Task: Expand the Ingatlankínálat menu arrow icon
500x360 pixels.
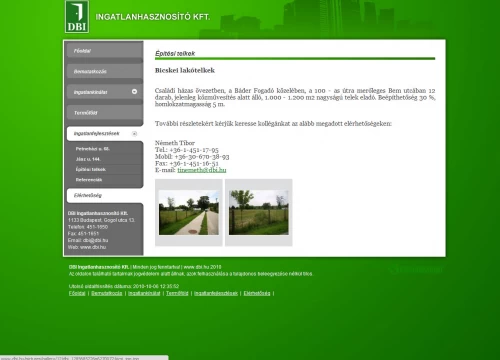Action: [x=134, y=91]
